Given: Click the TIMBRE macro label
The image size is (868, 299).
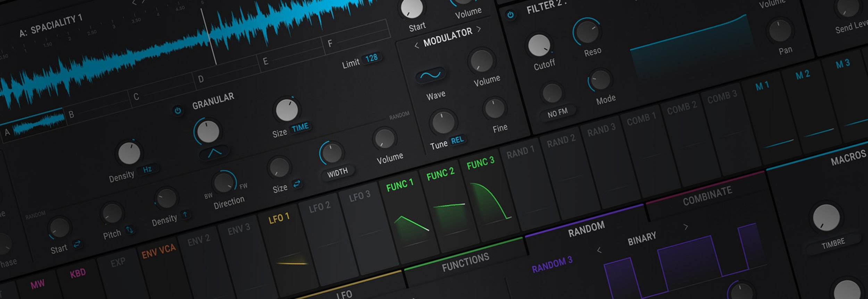Looking at the screenshot, I should coord(833,244).
